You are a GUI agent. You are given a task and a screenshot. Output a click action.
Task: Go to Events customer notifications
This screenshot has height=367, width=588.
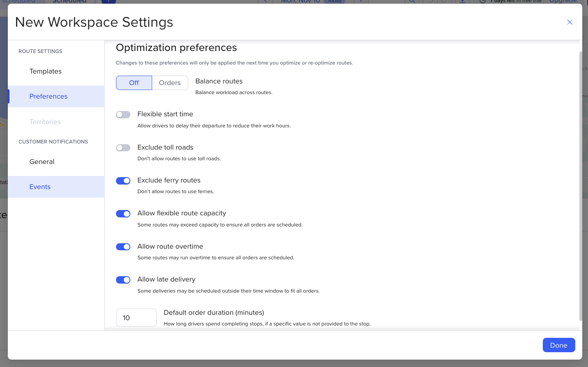coord(40,187)
